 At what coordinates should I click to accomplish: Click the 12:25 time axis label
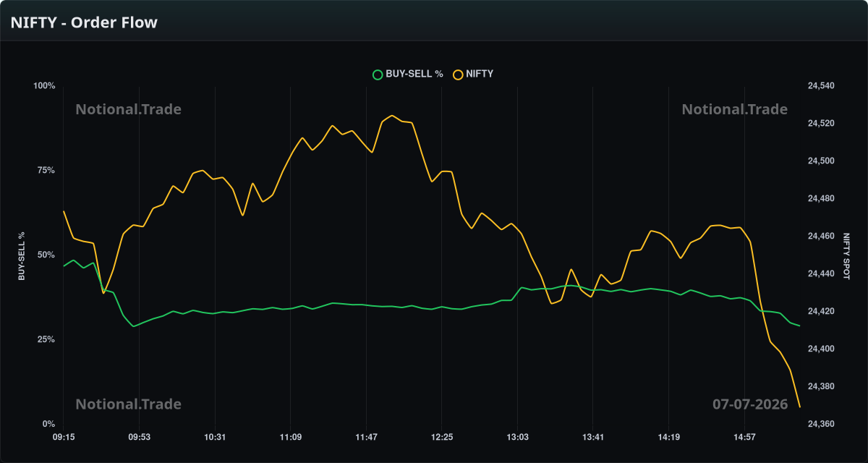coord(441,437)
